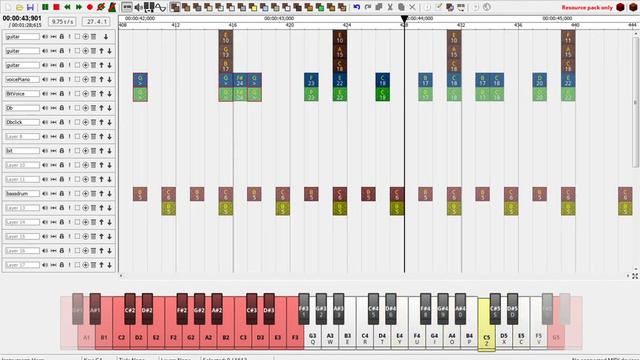The height and width of the screenshot is (360, 640).
Task: Undo the last action with the blue arrow
Action: (x=357, y=7)
